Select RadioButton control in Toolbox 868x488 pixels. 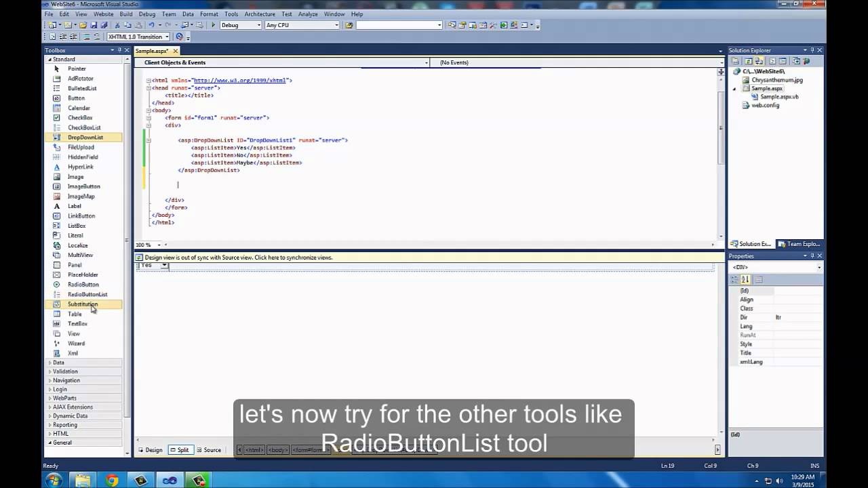click(83, 285)
